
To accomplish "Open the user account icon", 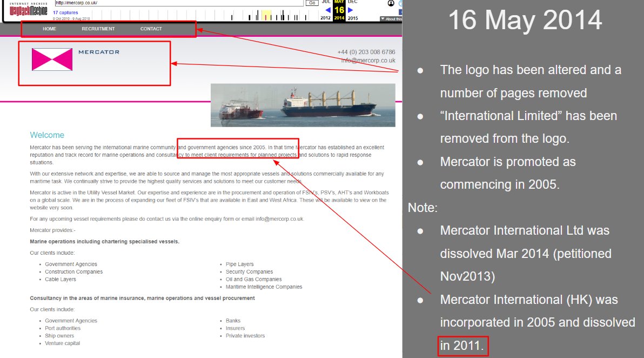I will [391, 3].
